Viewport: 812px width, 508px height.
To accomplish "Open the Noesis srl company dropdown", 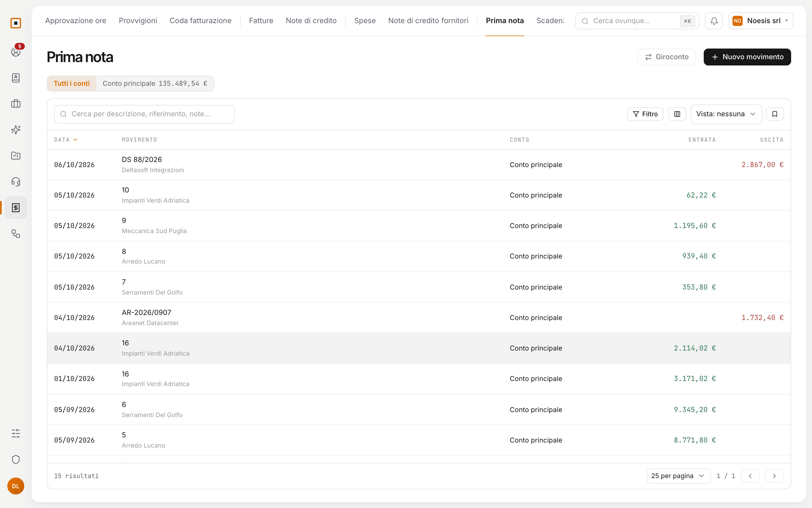I will (x=761, y=21).
